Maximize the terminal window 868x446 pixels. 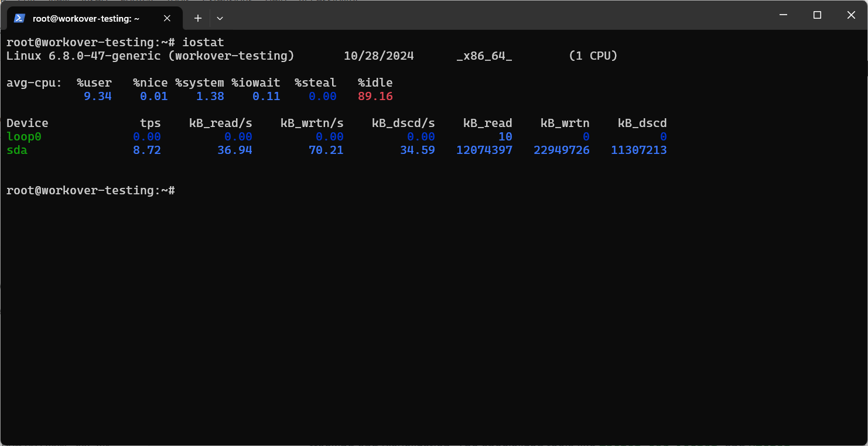pos(817,15)
